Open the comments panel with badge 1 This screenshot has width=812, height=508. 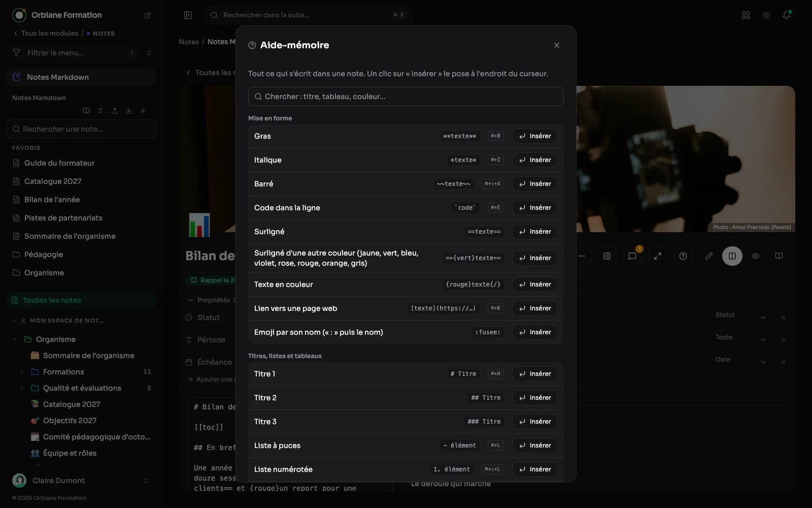coord(632,256)
